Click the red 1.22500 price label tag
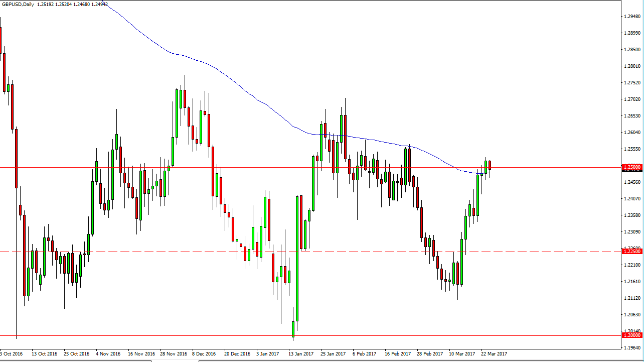644x362 pixels. [632, 251]
